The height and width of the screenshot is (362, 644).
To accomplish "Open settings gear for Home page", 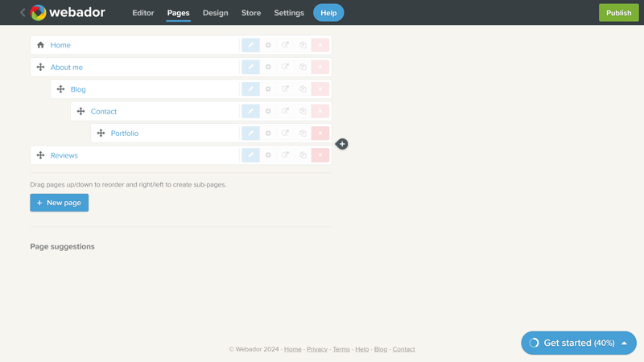I will (x=268, y=45).
